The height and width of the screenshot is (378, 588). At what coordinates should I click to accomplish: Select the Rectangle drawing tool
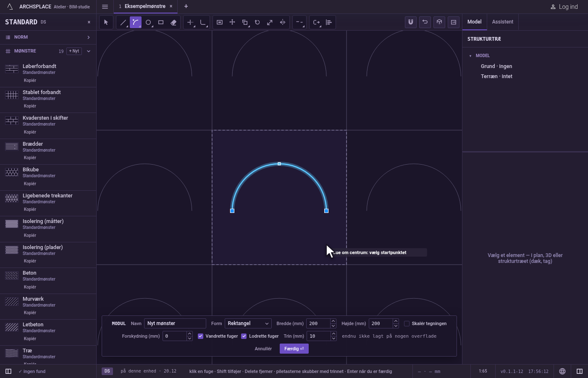[161, 22]
